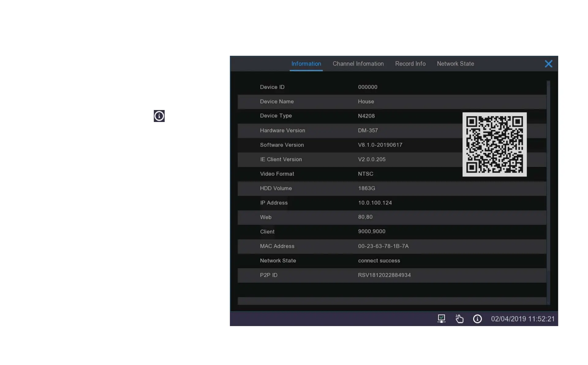Click the date and time display
588x365 pixels.
point(522,319)
